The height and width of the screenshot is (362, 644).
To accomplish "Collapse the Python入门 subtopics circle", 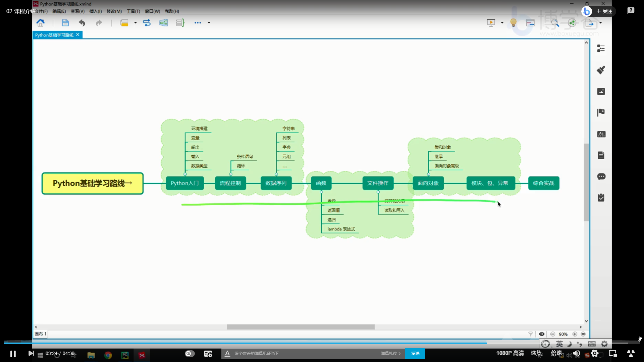I will [185, 174].
